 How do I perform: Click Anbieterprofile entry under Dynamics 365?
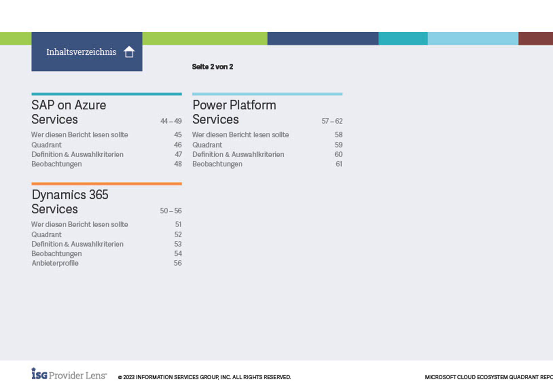[x=55, y=263]
